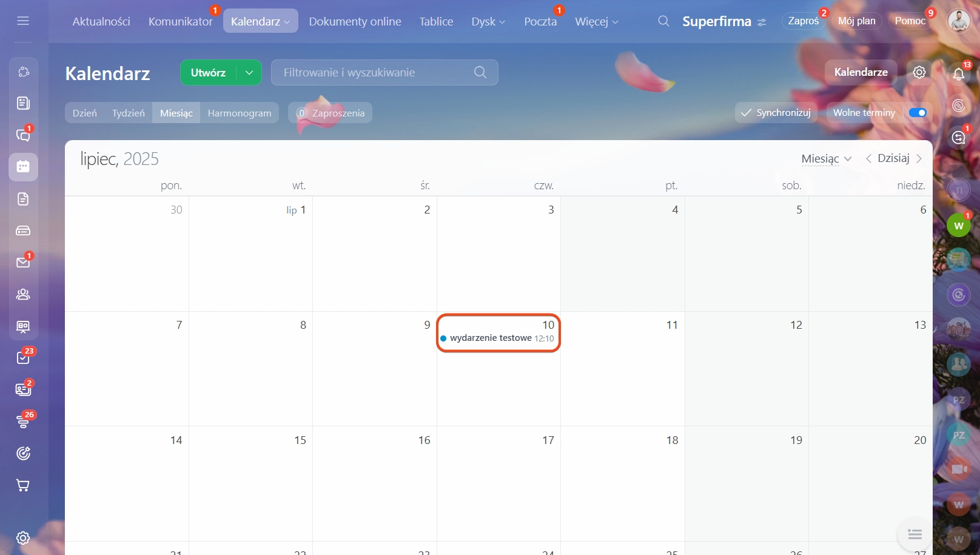Go to next month arrow
Image resolution: width=980 pixels, height=555 pixels.
pyautogui.click(x=919, y=158)
